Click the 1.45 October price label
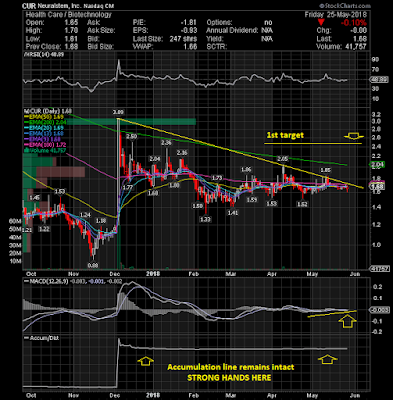 35,198
